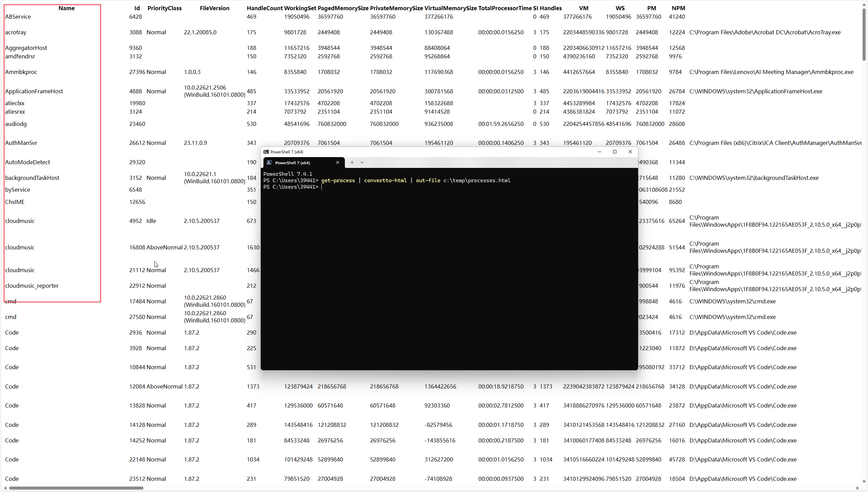Viewport: 868px width, 492px height.
Task: Click the get-process command text in terminal
Action: click(x=338, y=181)
